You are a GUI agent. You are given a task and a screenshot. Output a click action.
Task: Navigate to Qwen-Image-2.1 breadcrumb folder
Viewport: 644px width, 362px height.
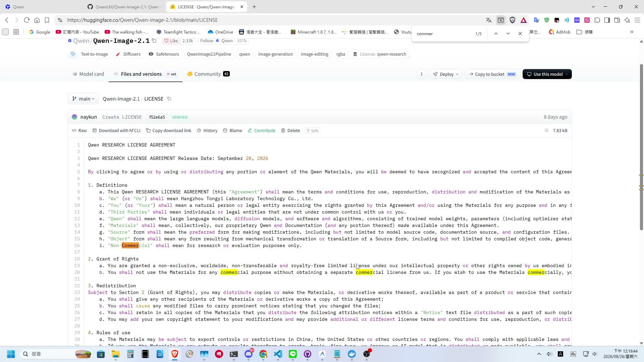click(x=121, y=99)
